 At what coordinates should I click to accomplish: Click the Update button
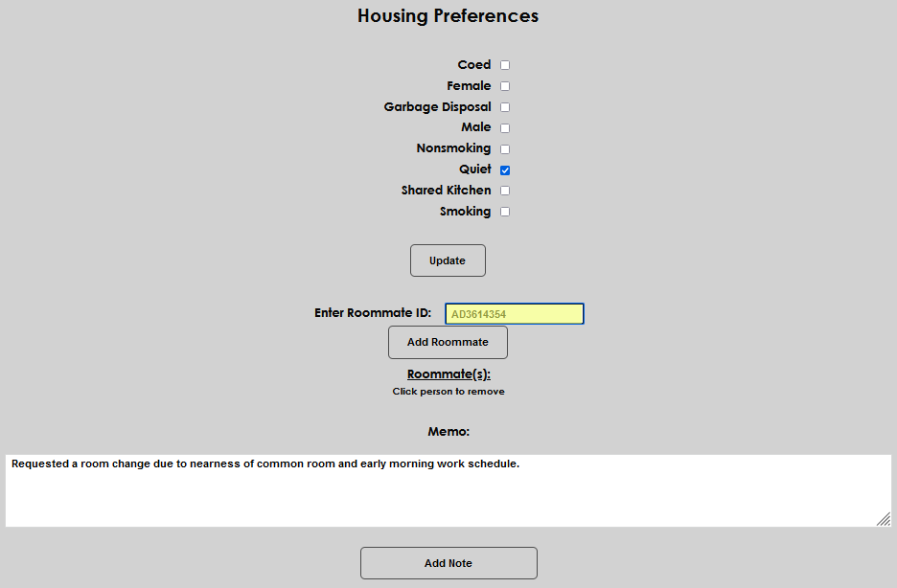[x=448, y=260]
